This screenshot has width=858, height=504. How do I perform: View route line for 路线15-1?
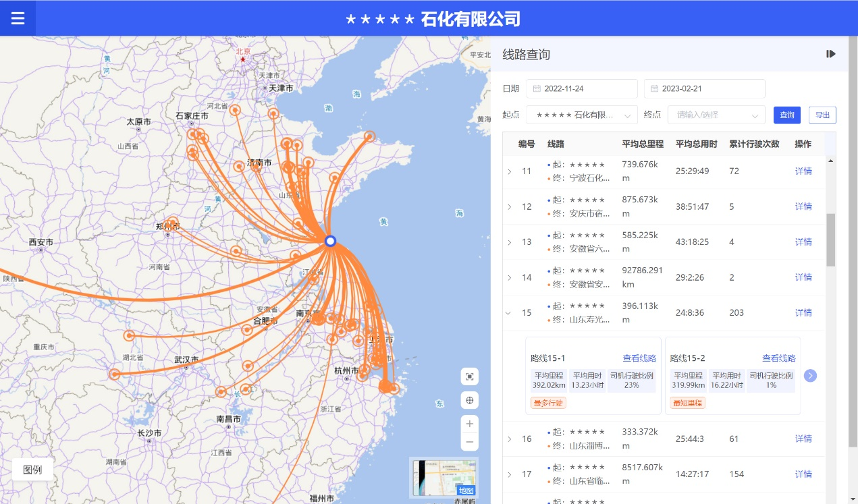pyautogui.click(x=639, y=358)
